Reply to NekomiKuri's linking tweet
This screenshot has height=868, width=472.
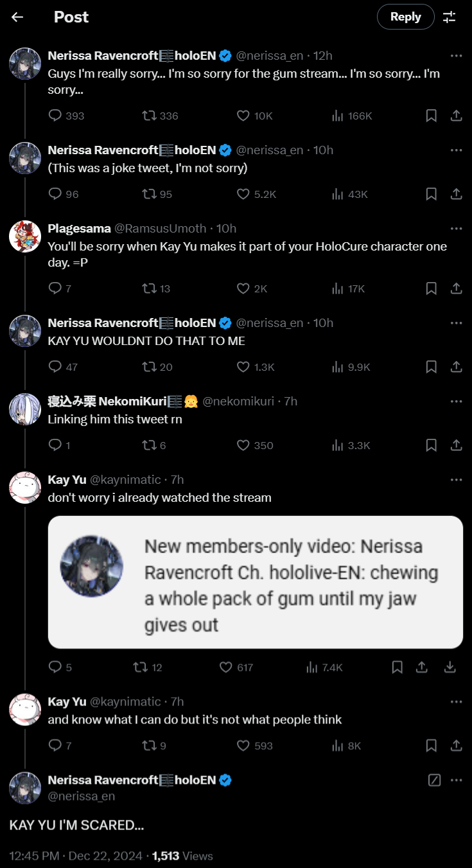point(55,445)
